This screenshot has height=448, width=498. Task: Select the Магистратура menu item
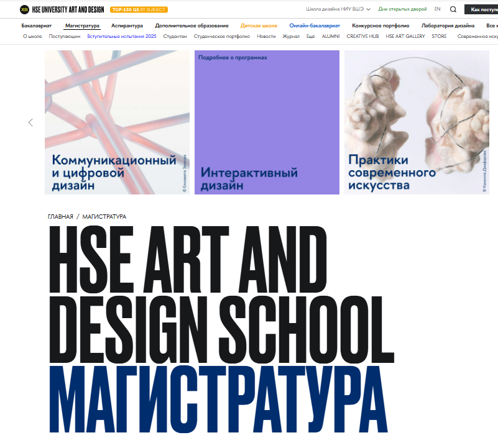82,25
